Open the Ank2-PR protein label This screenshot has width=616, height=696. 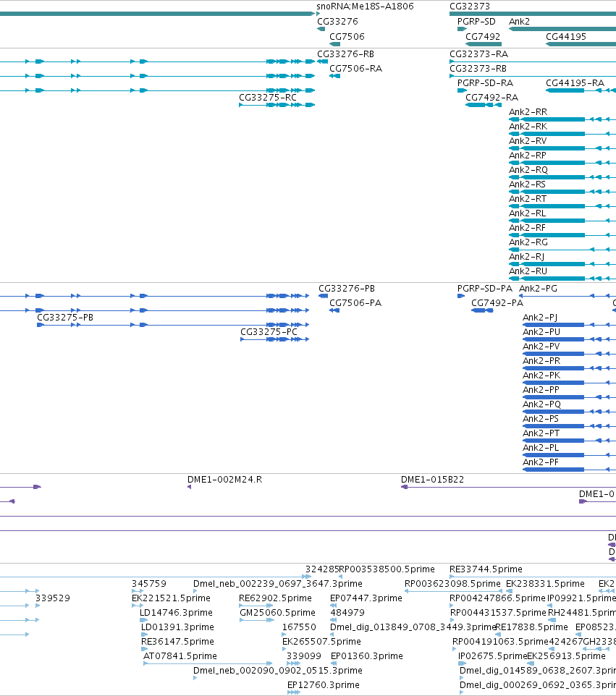pyautogui.click(x=541, y=361)
